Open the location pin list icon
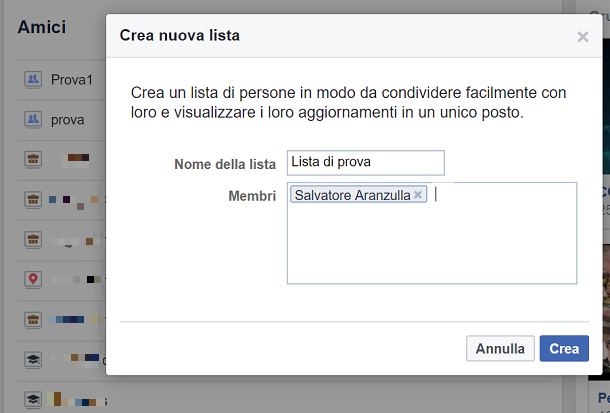Screen dimensions: 610x413 click(x=33, y=279)
